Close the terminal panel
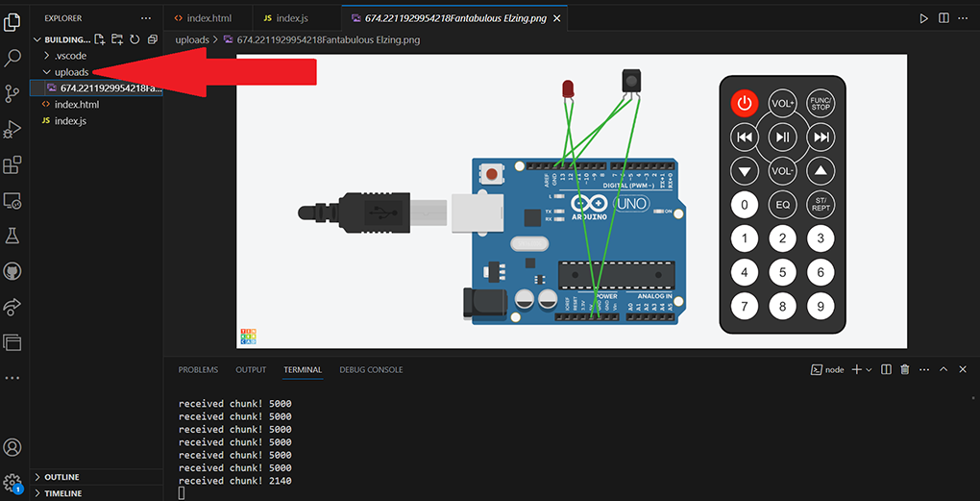The width and height of the screenshot is (980, 501). [x=963, y=369]
